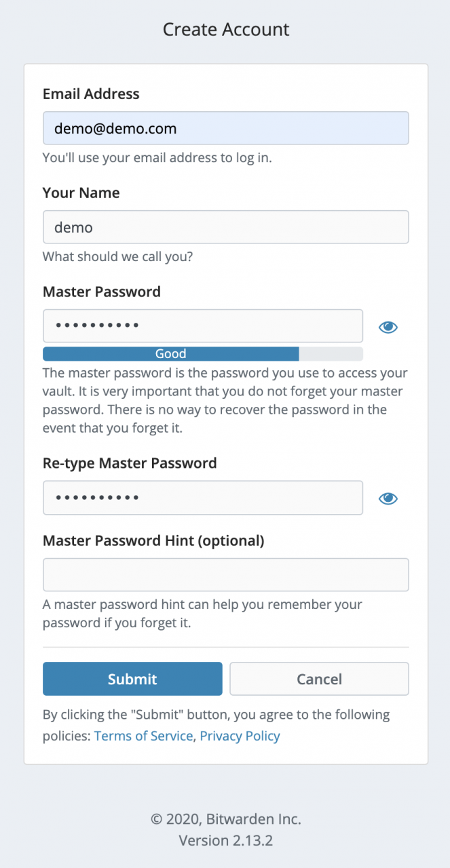The image size is (450, 868).
Task: Show the Re-type Master Password characters
Action: (388, 498)
